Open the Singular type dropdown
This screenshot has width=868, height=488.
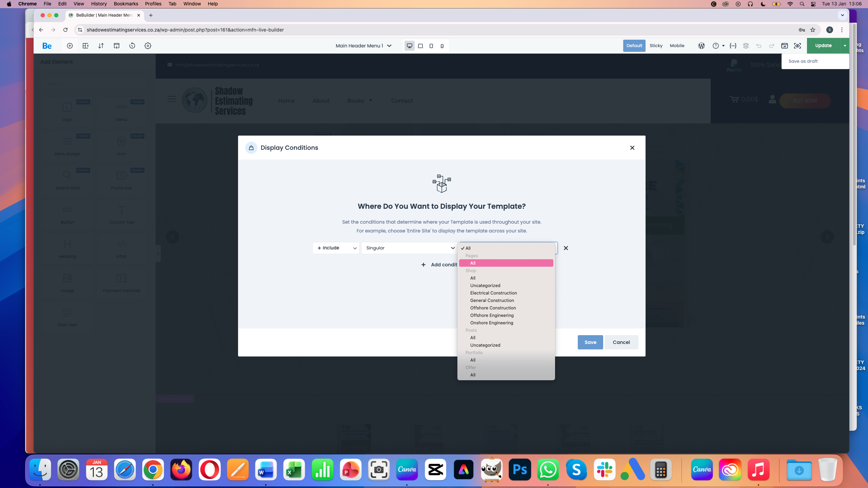409,248
